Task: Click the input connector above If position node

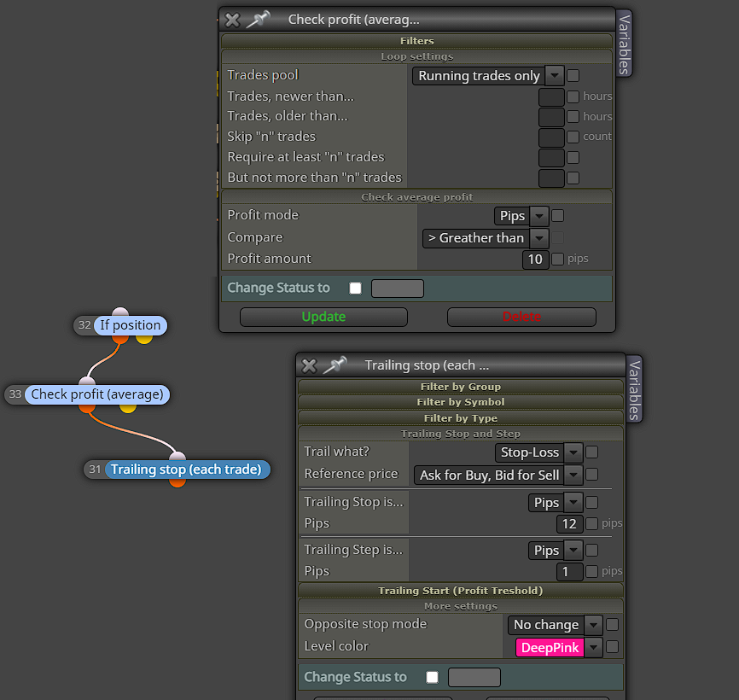Action: 120,312
